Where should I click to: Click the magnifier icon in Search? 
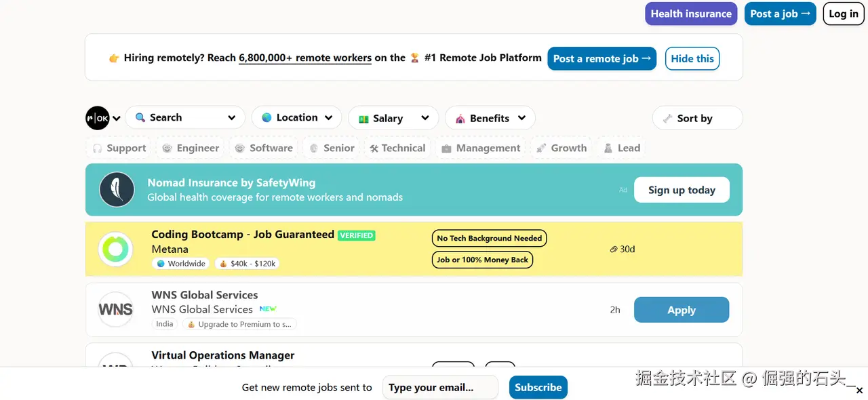tap(140, 117)
